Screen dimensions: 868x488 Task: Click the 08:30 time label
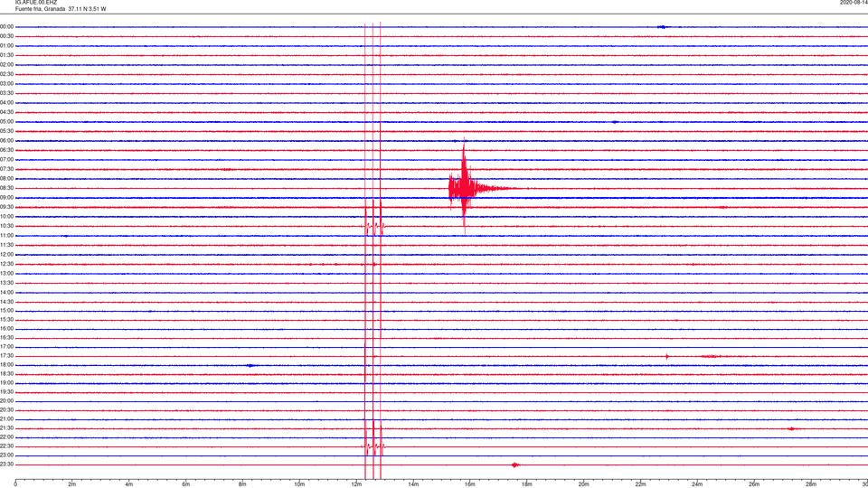click(x=6, y=188)
